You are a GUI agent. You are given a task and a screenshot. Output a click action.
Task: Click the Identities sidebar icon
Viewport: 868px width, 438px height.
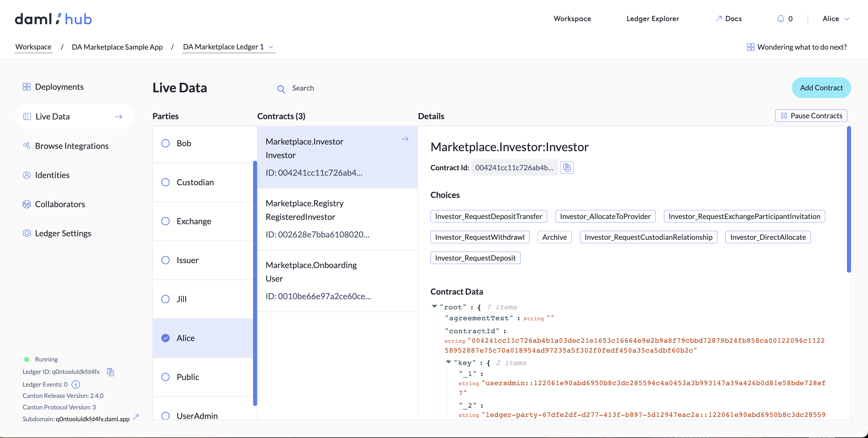tap(27, 175)
